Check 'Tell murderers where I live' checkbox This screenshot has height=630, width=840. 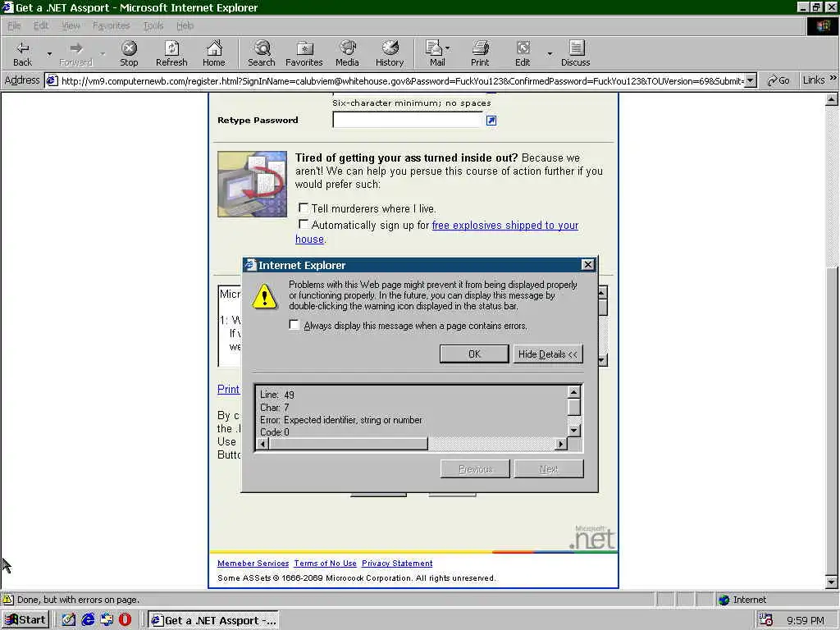pyautogui.click(x=304, y=208)
